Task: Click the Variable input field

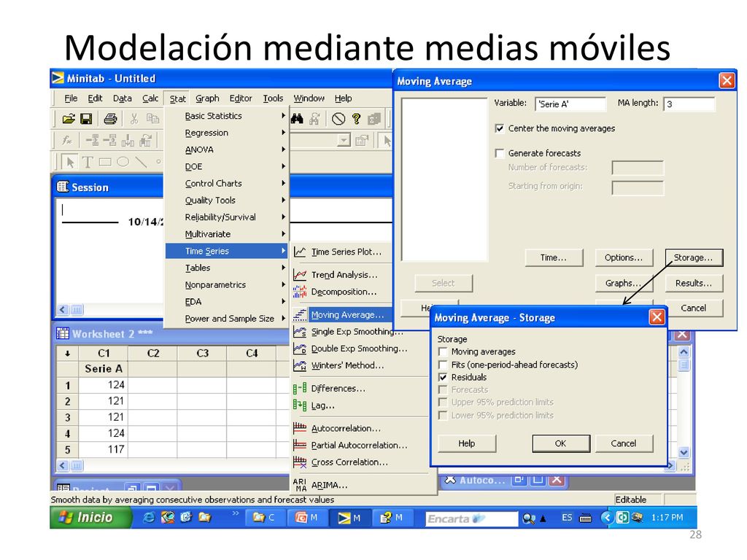Action: 570,104
